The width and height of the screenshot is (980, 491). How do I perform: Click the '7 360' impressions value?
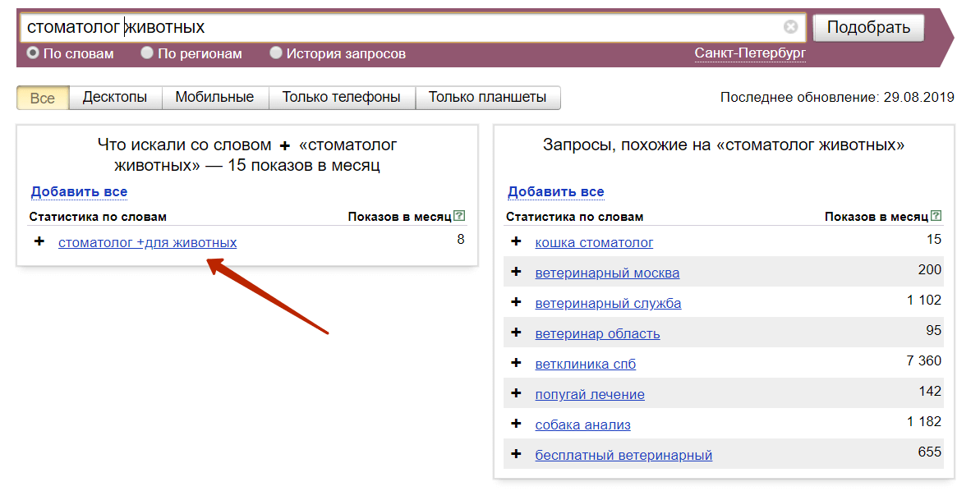pos(924,361)
